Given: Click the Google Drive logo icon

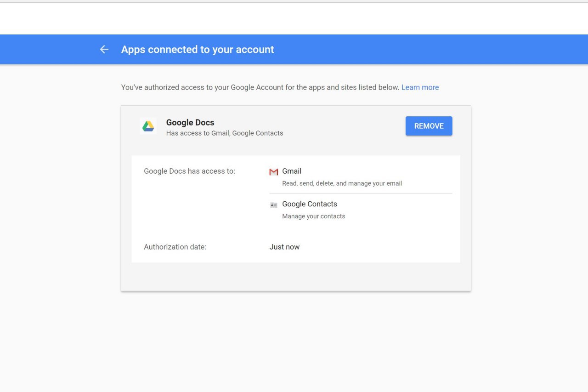Looking at the screenshot, I should 148,126.
